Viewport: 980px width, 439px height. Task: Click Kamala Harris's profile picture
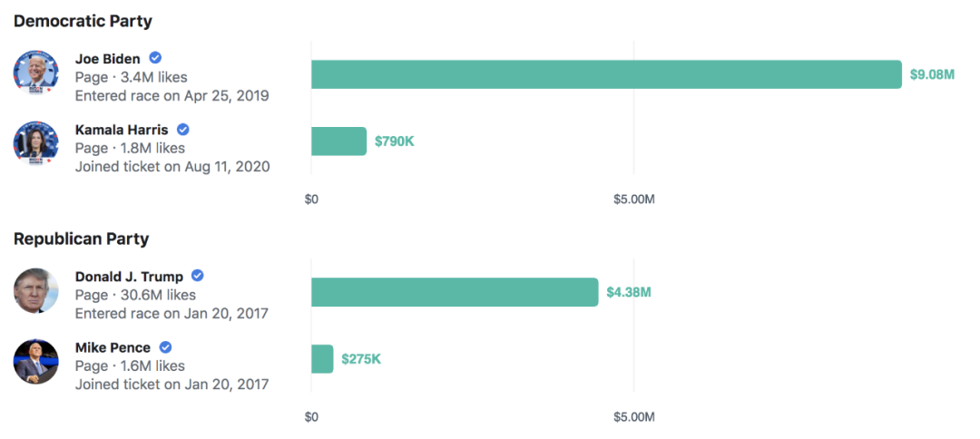36,143
